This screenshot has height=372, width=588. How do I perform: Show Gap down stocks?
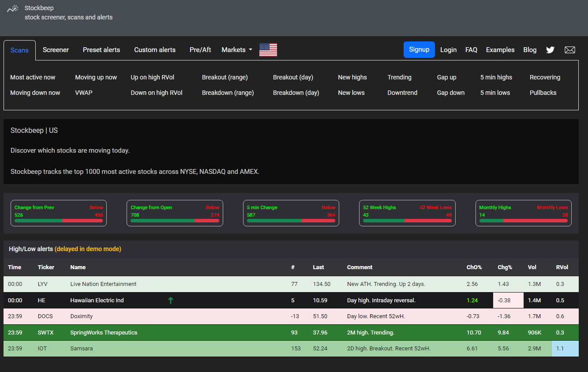point(451,93)
